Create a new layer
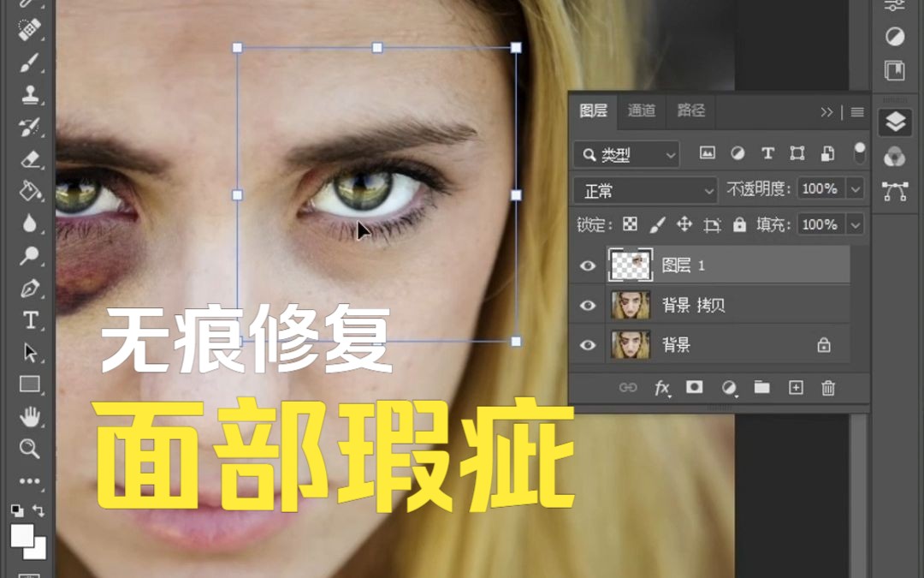Image resolution: width=924 pixels, height=578 pixels. click(x=795, y=388)
